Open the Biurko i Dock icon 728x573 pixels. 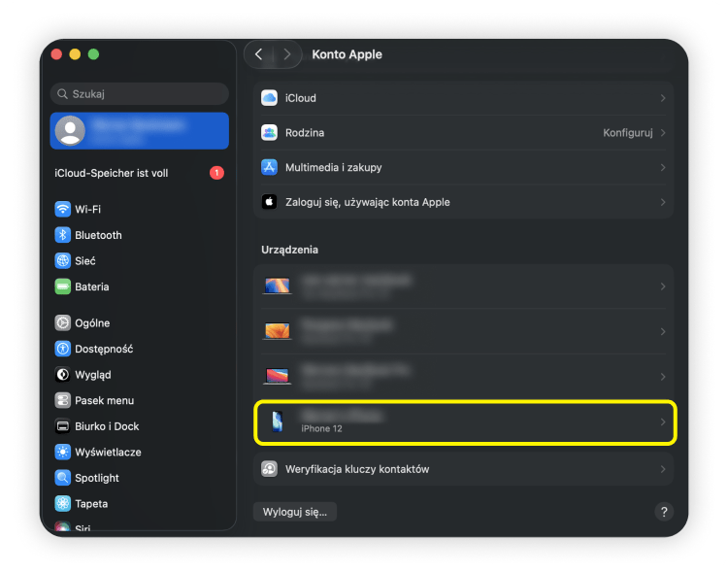(x=63, y=426)
